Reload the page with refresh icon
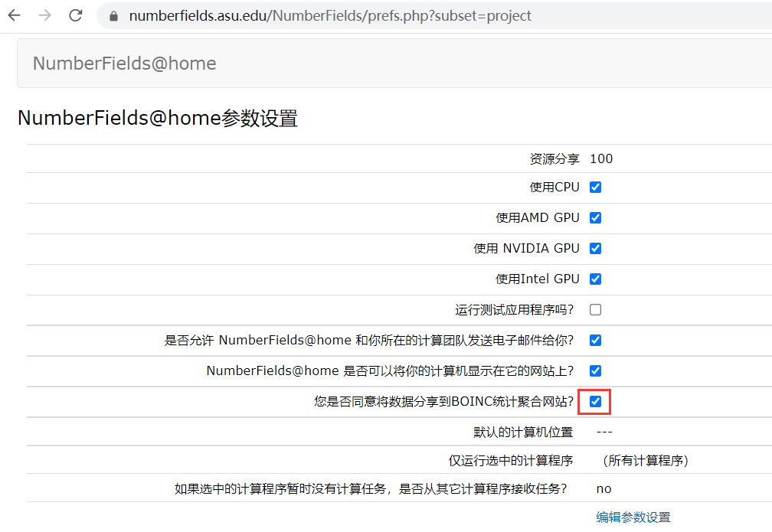The image size is (772, 532). [75, 15]
